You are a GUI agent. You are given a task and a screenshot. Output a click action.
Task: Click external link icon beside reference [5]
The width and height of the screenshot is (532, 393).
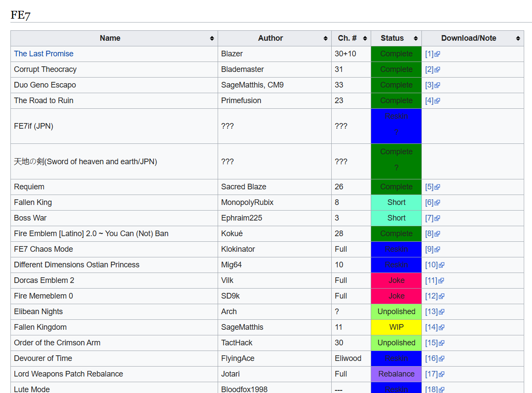437,187
